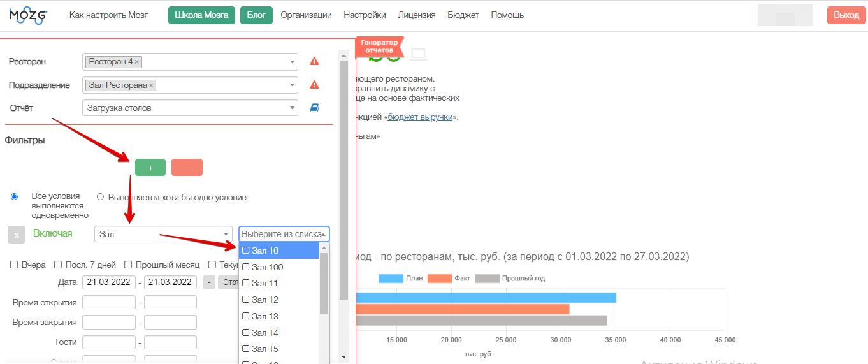The image size is (868, 364).
Task: Remove a filter with red minus button
Action: [187, 168]
